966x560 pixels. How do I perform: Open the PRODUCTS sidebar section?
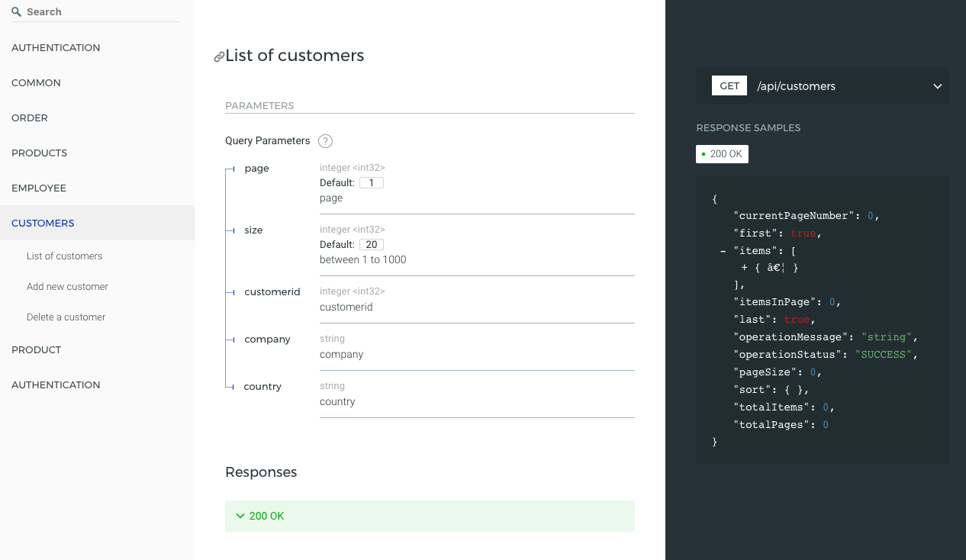[x=40, y=153]
